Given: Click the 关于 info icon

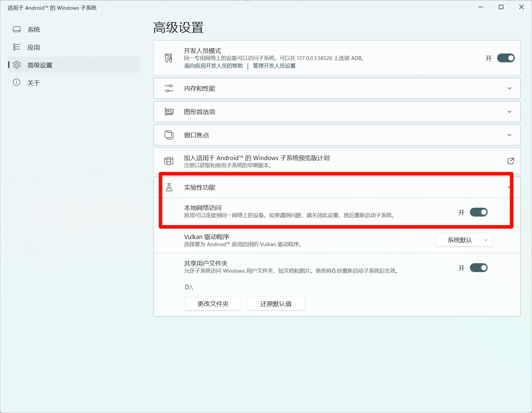Looking at the screenshot, I should [17, 82].
